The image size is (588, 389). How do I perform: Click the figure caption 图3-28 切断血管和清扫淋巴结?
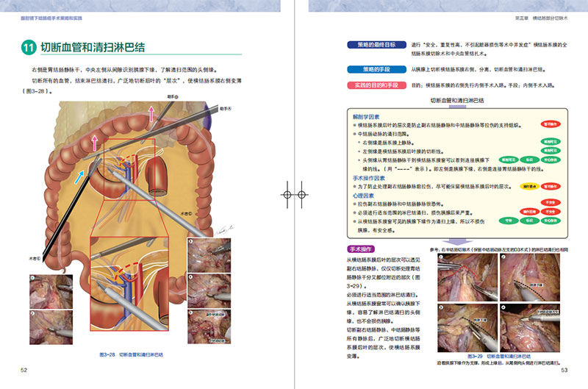coord(132,354)
